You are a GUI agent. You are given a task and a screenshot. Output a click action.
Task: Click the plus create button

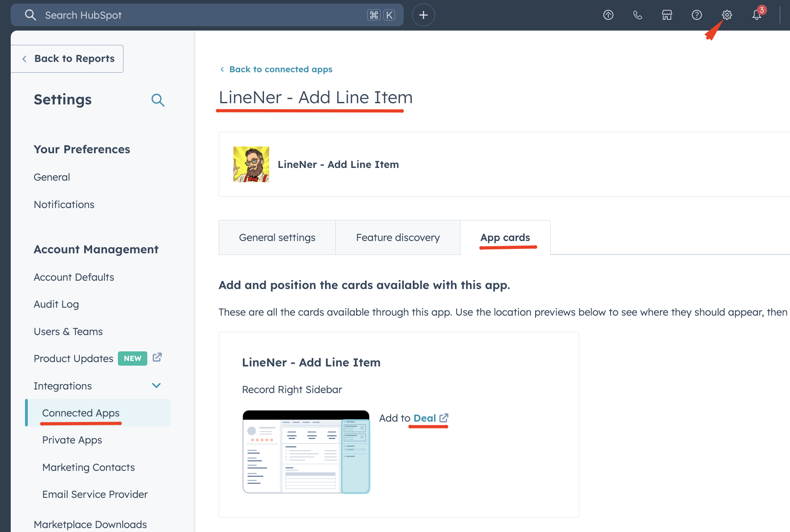click(423, 15)
